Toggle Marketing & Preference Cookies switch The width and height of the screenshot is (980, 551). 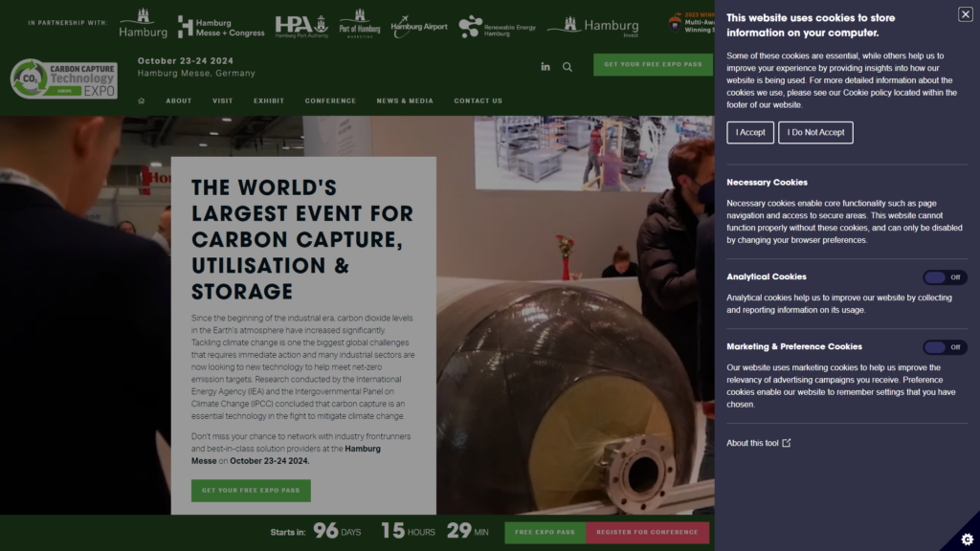click(x=945, y=347)
